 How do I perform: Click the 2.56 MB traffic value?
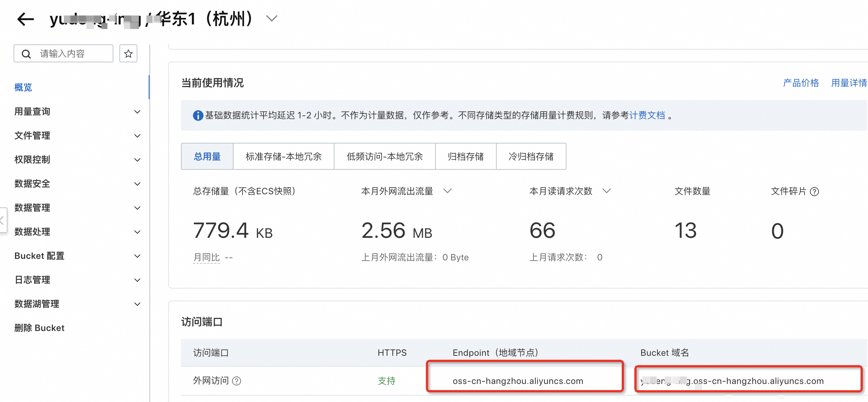click(x=397, y=231)
